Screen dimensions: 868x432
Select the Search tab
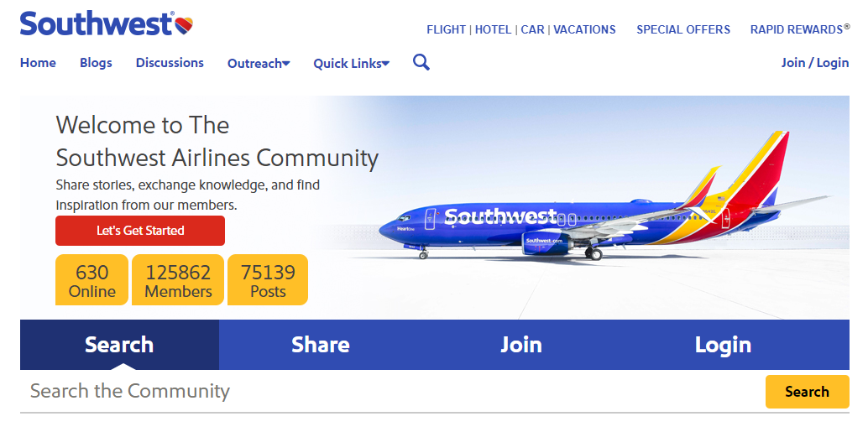click(x=119, y=345)
